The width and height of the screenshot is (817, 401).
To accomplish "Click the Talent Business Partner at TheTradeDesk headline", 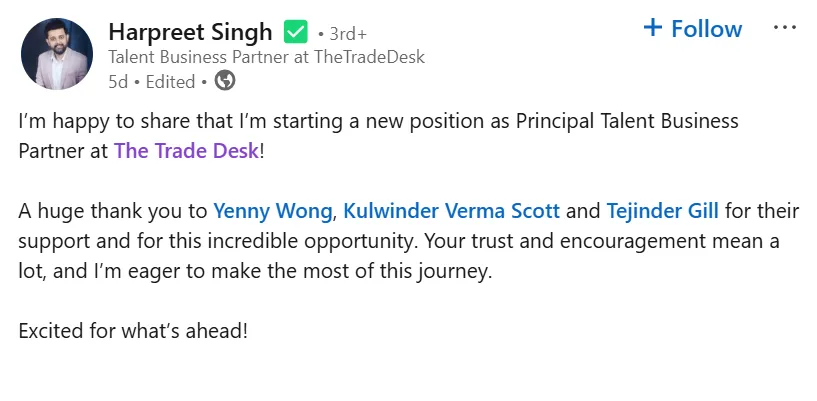I will [267, 57].
